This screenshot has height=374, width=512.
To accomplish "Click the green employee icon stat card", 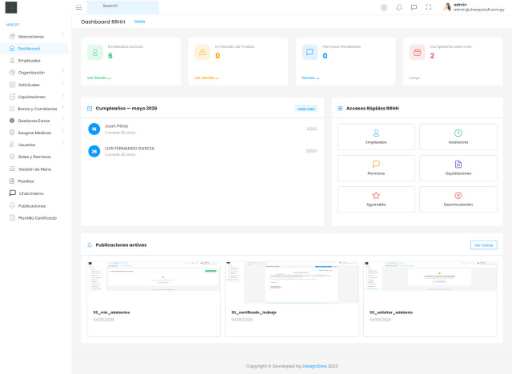I will (95, 53).
